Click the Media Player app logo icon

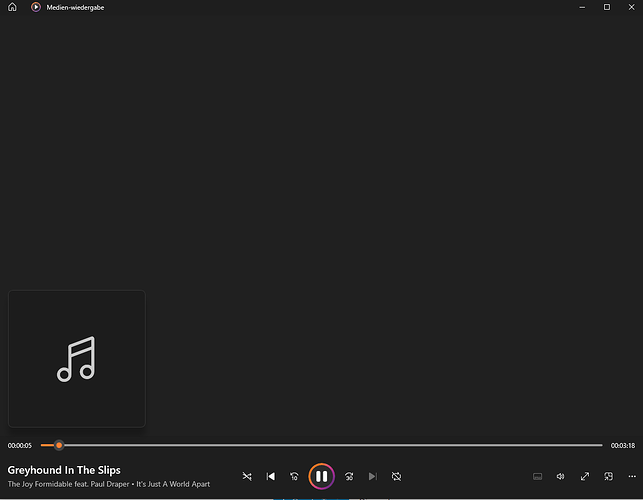point(36,7)
